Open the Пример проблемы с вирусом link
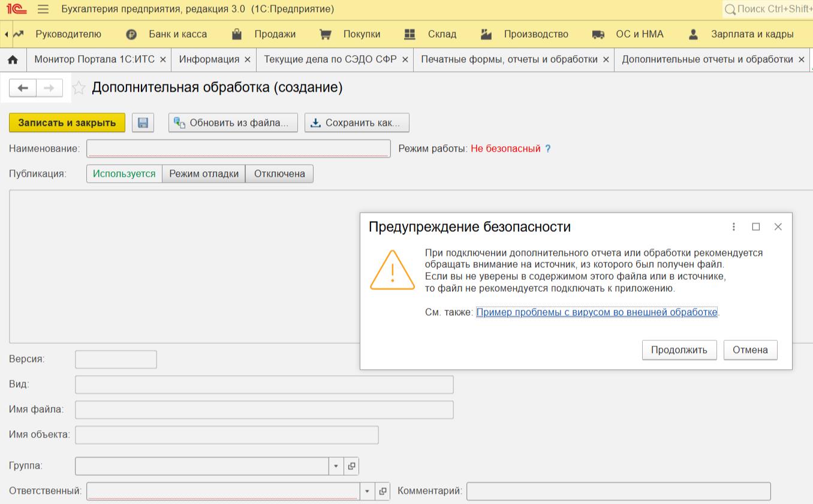 point(597,312)
